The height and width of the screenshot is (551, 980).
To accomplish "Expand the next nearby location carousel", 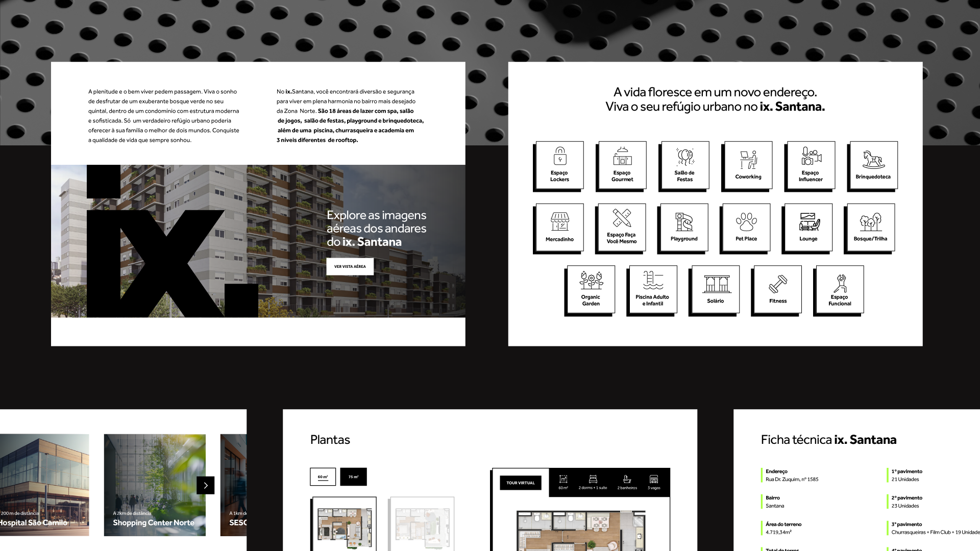I will [206, 484].
